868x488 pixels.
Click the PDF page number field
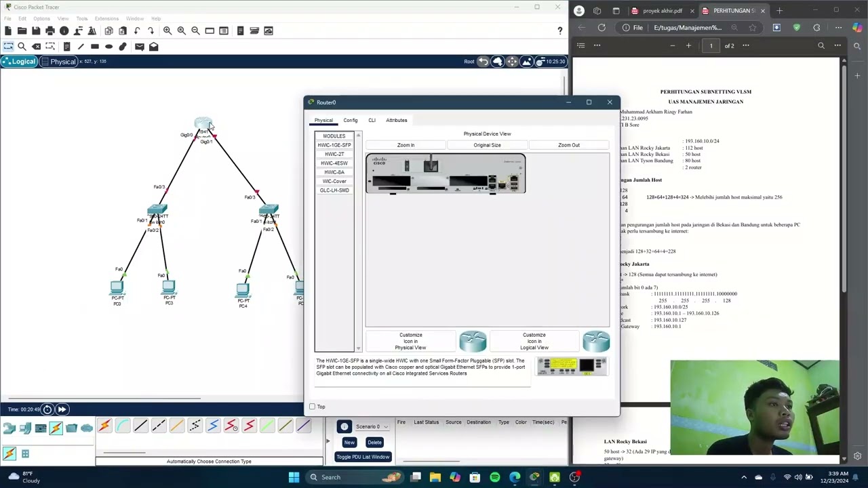pos(711,45)
